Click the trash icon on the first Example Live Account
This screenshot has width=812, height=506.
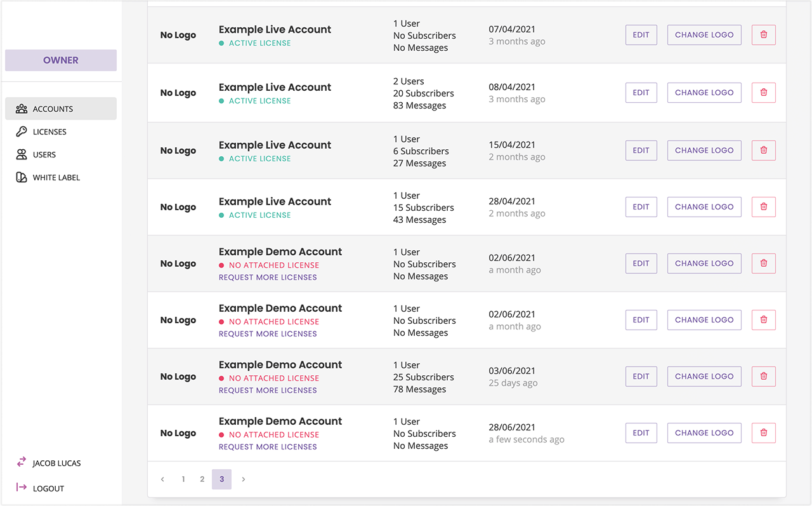pos(763,35)
